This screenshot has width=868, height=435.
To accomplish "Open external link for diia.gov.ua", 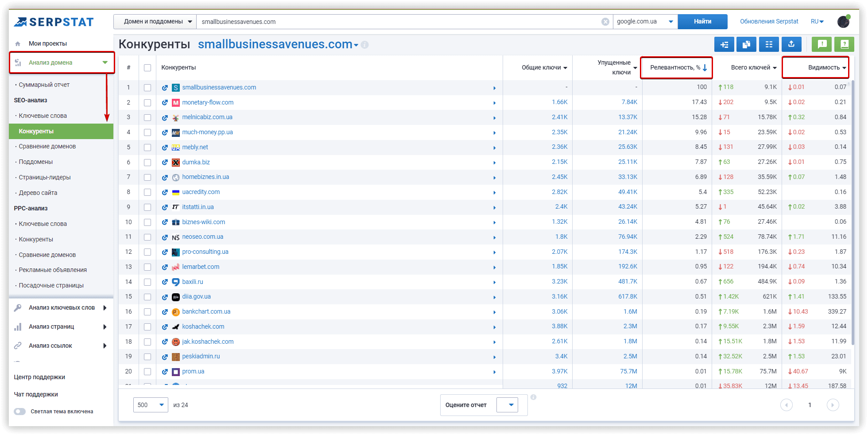I will coord(165,297).
